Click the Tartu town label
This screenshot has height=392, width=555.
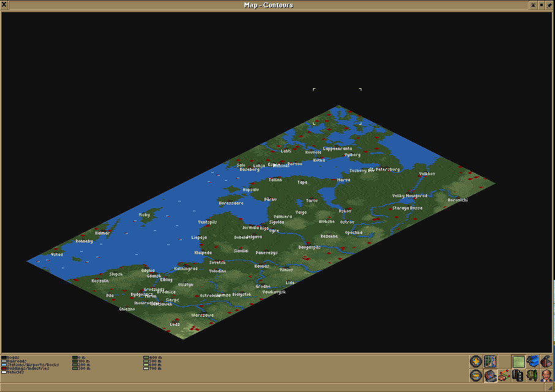coord(312,201)
